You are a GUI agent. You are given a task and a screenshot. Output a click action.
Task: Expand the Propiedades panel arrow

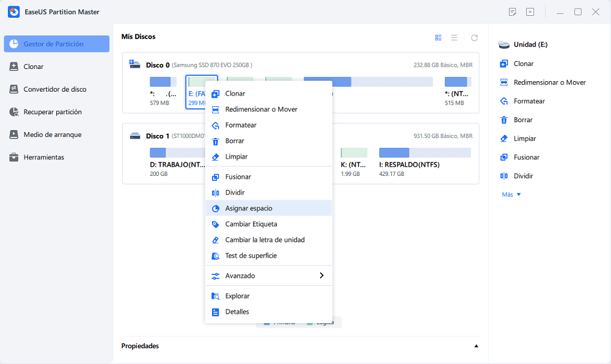pyautogui.click(x=476, y=346)
